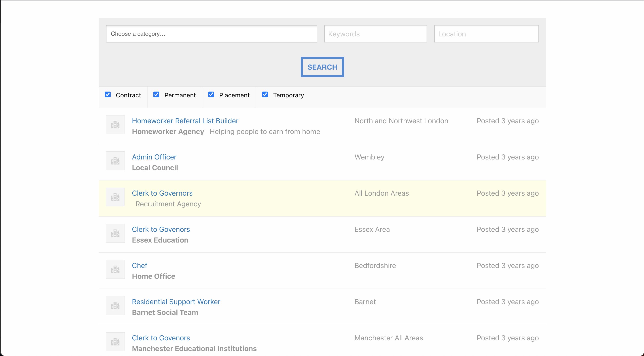Click the logo icon beside Residential Support Worker
Viewport: 644px width, 356px height.
(115, 306)
